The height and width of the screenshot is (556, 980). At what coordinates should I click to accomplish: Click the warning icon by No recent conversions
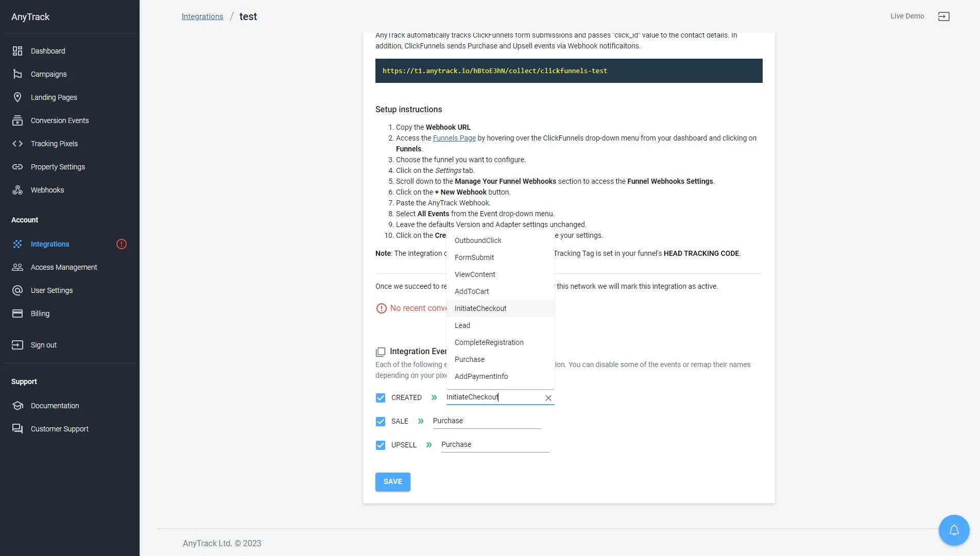381,308
